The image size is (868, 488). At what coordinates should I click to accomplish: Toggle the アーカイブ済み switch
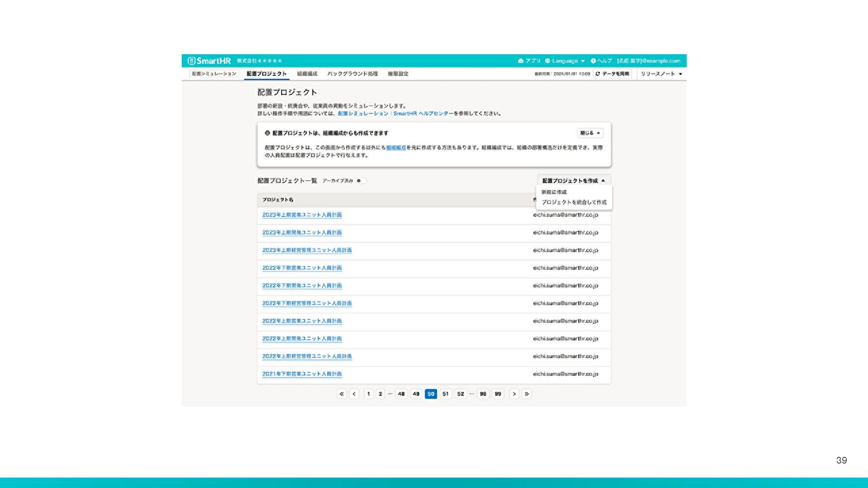pos(361,181)
